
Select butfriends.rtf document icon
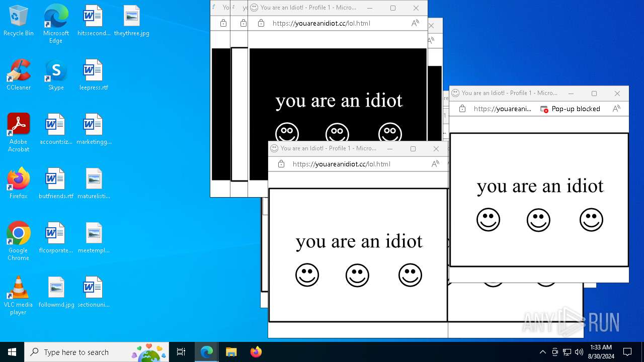(56, 184)
